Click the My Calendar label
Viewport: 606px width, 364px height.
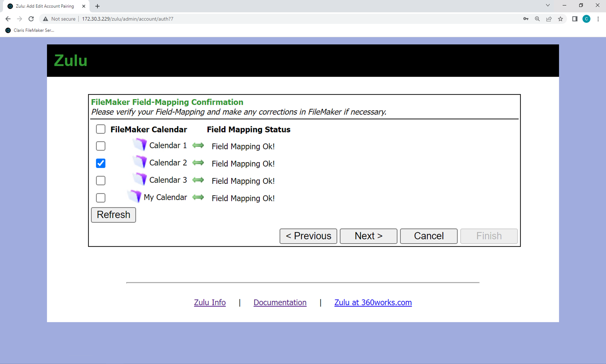click(x=165, y=197)
